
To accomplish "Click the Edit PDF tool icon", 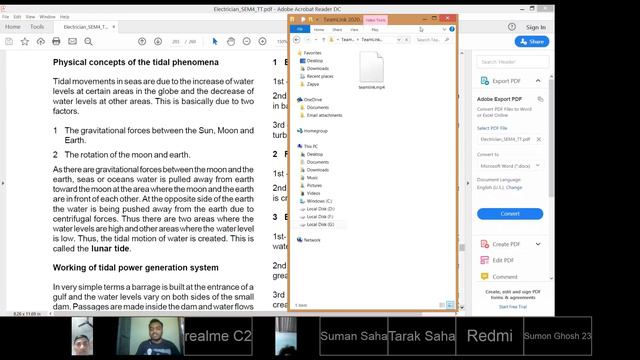I will coord(484,260).
